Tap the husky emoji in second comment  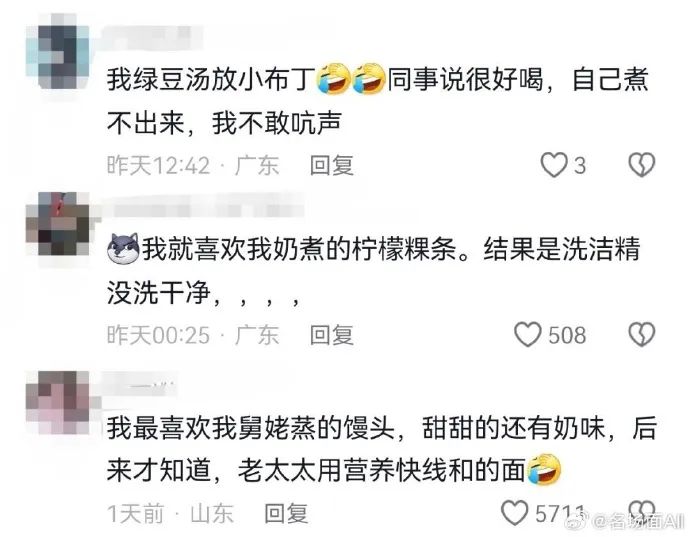click(123, 249)
